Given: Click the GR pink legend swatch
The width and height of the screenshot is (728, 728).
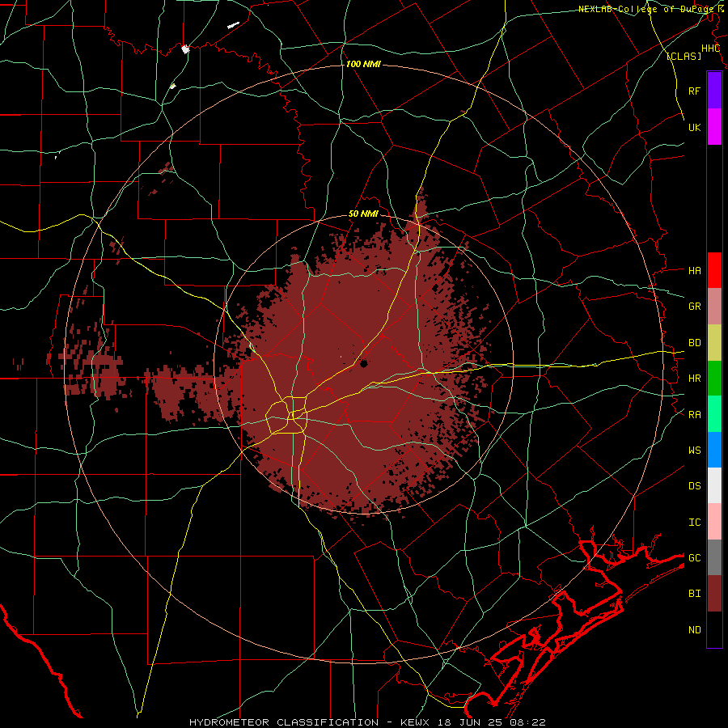Looking at the screenshot, I should 714,306.
